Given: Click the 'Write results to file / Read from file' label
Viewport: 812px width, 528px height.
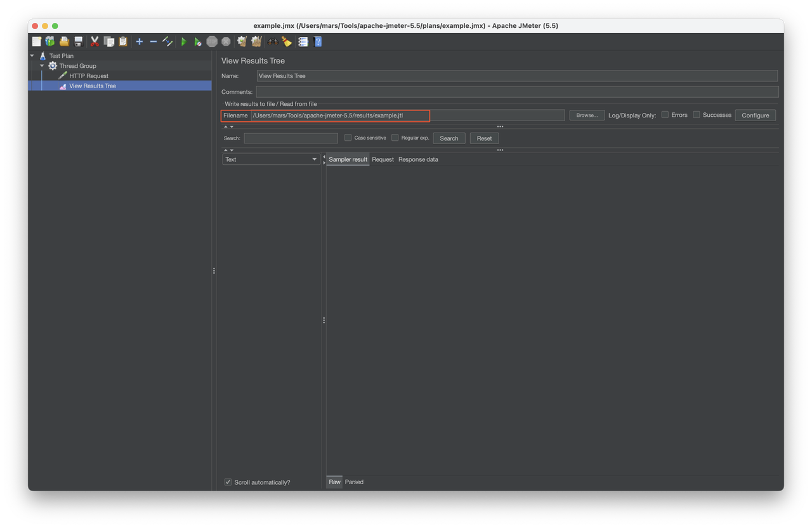Looking at the screenshot, I should pyautogui.click(x=271, y=104).
